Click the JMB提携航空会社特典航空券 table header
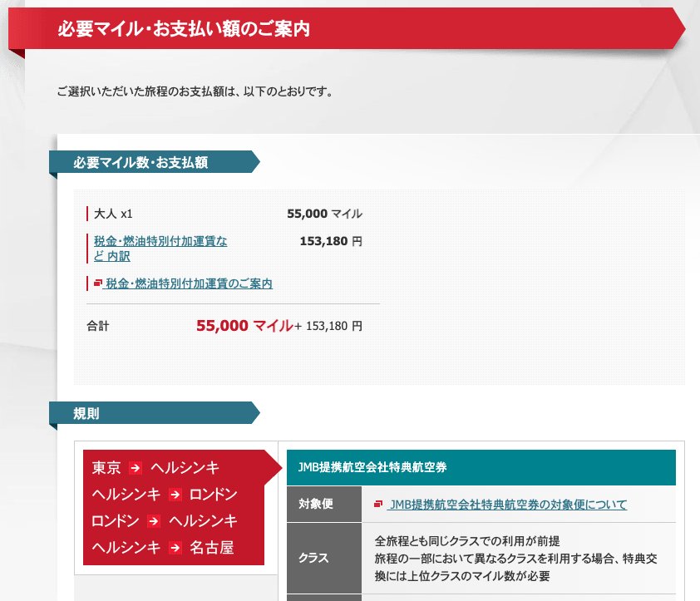The image size is (700, 601). [481, 467]
